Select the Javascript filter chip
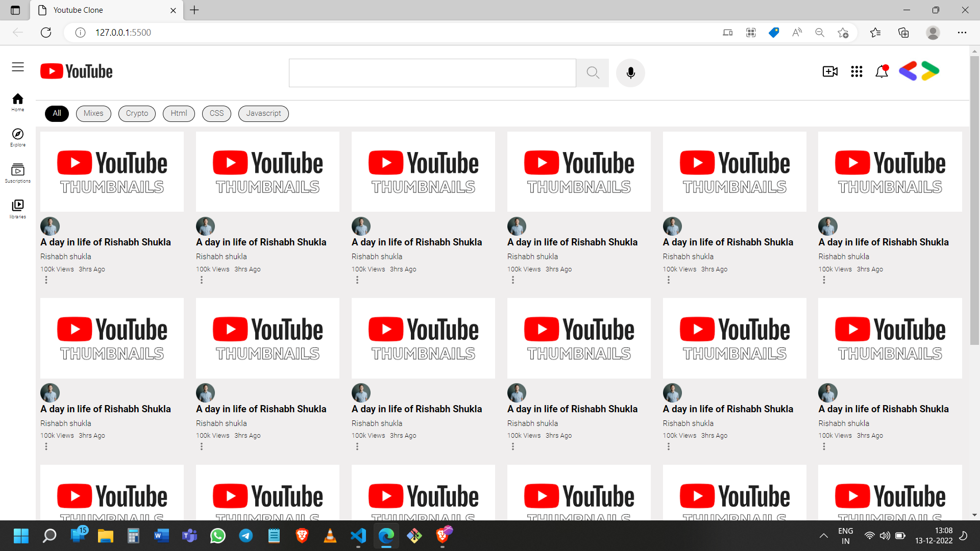Image resolution: width=980 pixels, height=551 pixels. (x=263, y=113)
